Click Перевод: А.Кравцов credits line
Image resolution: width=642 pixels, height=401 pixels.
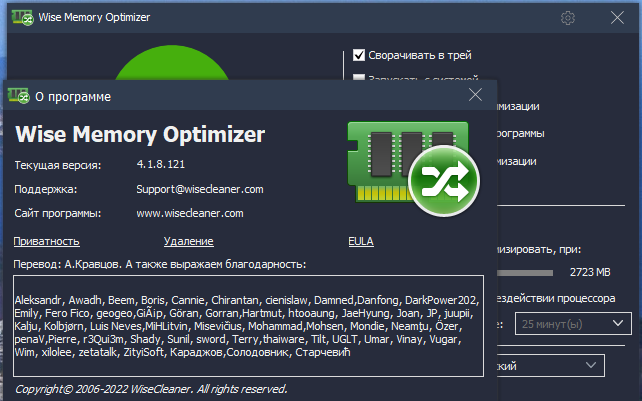(160, 264)
